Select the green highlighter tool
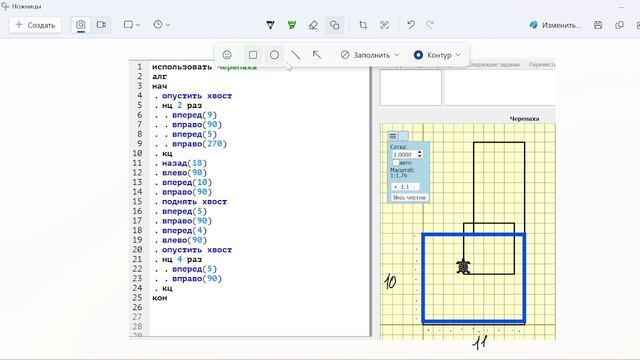 click(291, 25)
